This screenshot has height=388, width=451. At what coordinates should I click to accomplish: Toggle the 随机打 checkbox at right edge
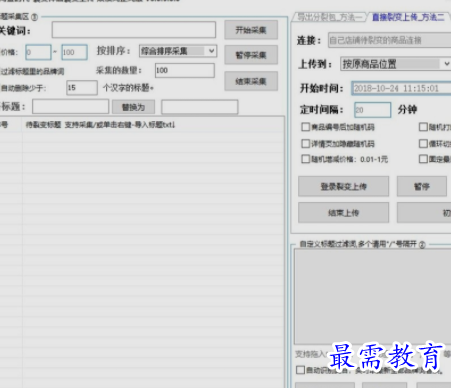click(423, 127)
